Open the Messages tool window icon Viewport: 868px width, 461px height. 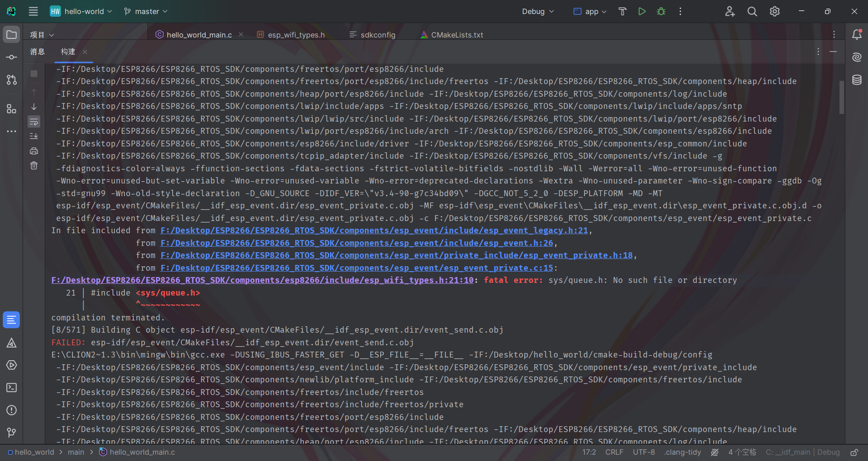click(x=11, y=320)
